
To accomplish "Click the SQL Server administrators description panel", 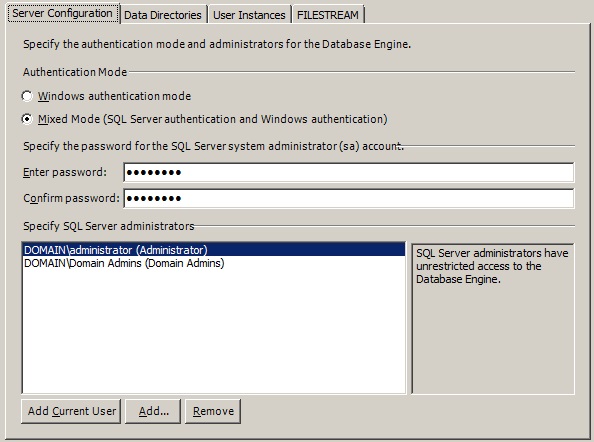I will [493, 319].
